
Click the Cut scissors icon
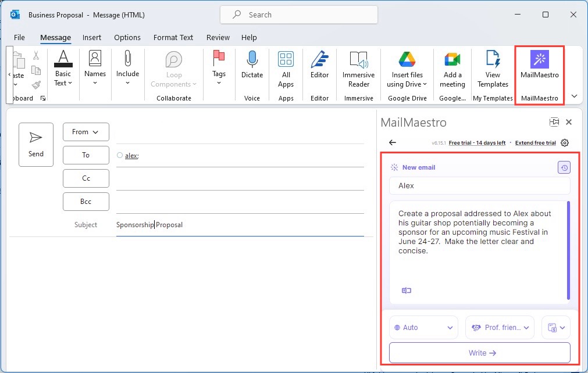36,56
